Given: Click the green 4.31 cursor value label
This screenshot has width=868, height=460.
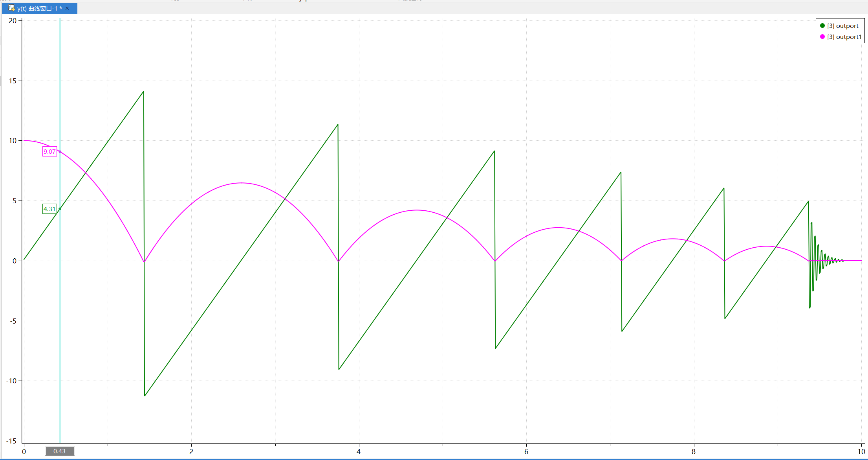Looking at the screenshot, I should 49,209.
